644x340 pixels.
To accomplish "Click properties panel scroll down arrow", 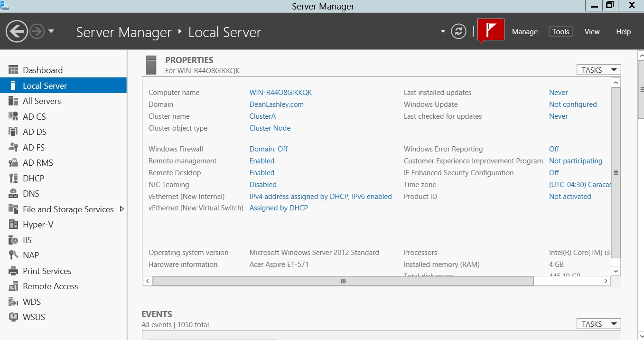I will pyautogui.click(x=616, y=271).
